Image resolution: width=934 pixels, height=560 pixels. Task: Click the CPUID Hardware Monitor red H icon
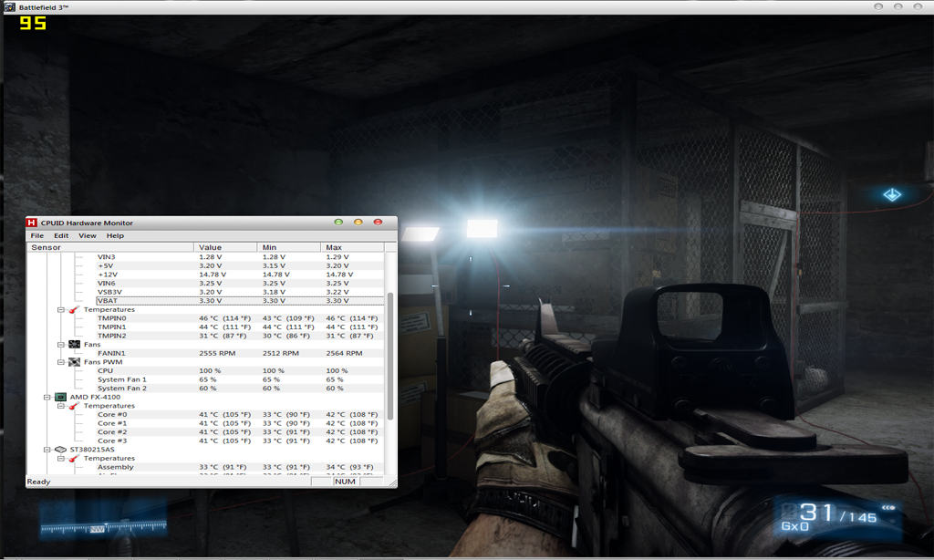pos(32,223)
